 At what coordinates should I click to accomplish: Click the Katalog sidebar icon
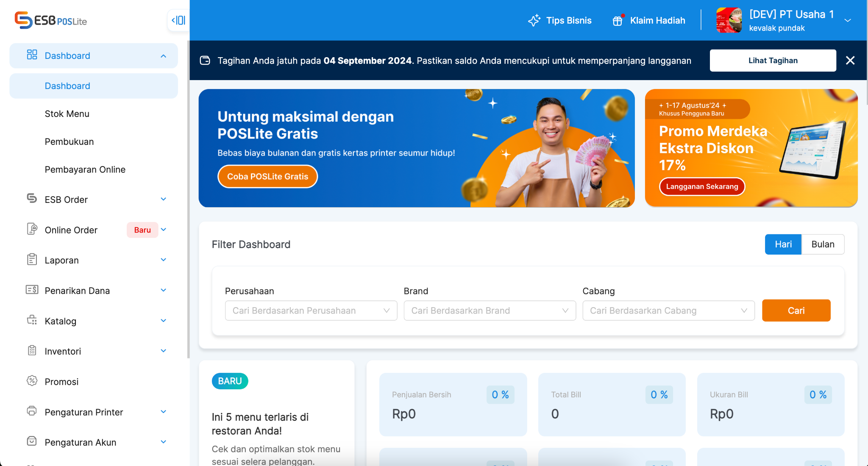[32, 320]
